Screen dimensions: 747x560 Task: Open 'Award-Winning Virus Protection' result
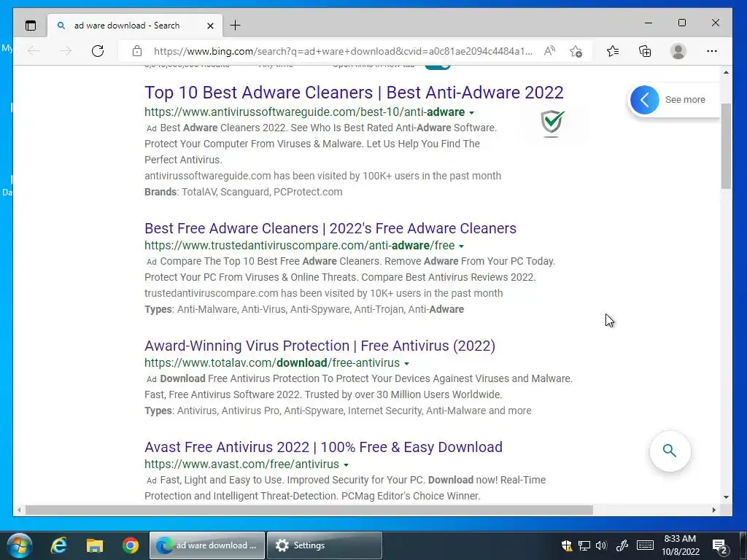click(320, 346)
